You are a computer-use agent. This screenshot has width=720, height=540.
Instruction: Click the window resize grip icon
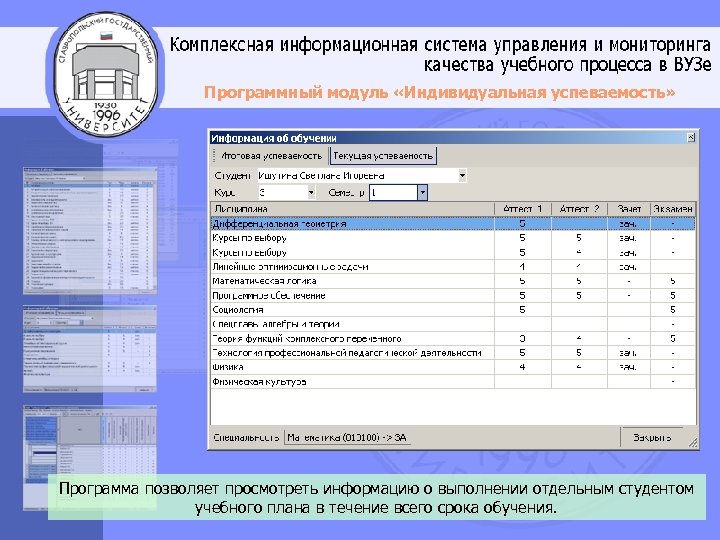[693, 443]
